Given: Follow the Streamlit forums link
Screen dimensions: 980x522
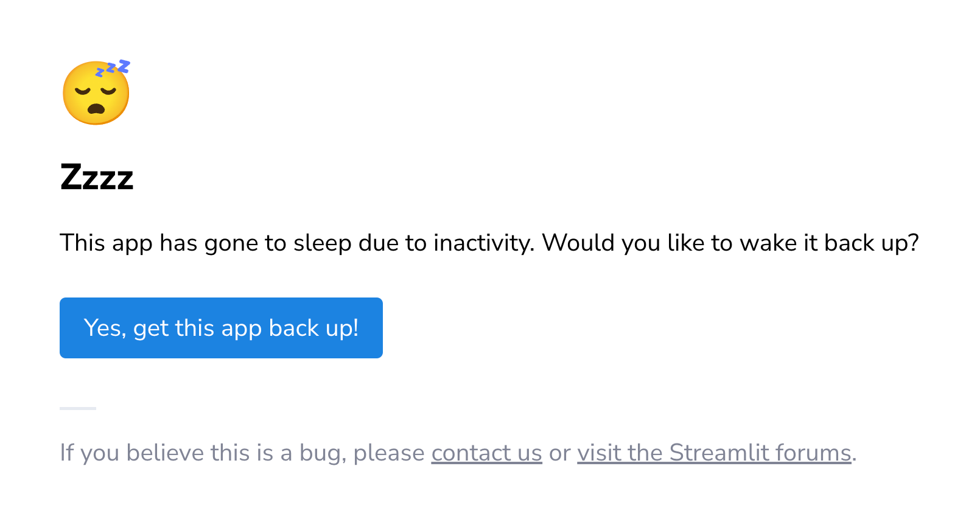Looking at the screenshot, I should (715, 453).
